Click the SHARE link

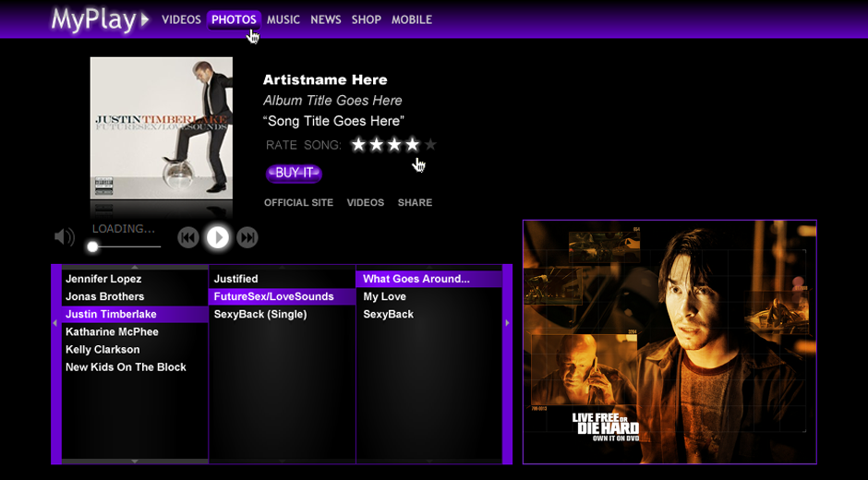coord(415,203)
